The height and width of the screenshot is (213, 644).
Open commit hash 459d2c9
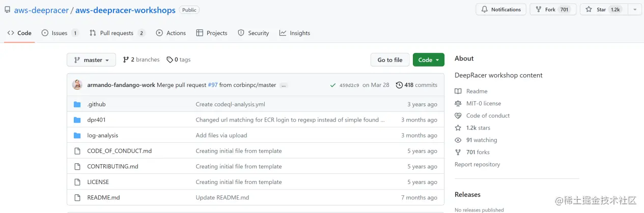click(x=349, y=85)
